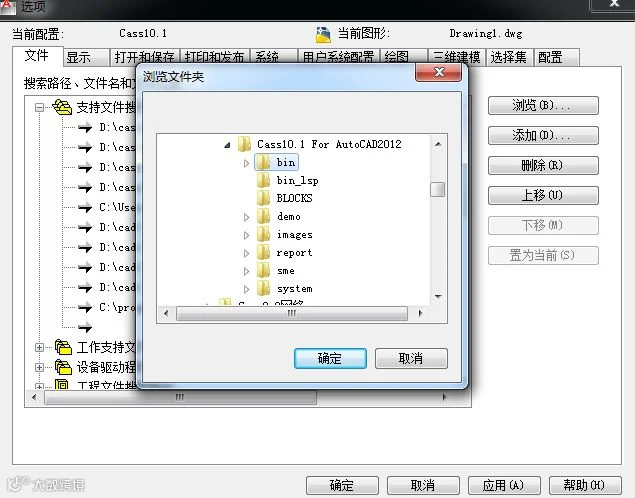Click the sme folder icon
Screen dimensions: 635x498
coord(263,270)
